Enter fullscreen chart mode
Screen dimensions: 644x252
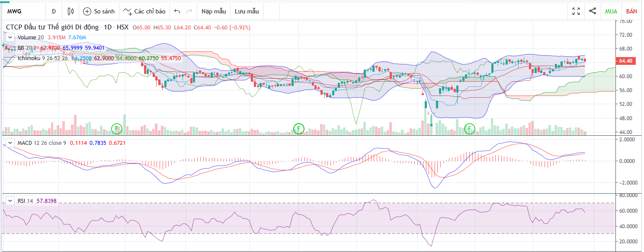(x=576, y=11)
